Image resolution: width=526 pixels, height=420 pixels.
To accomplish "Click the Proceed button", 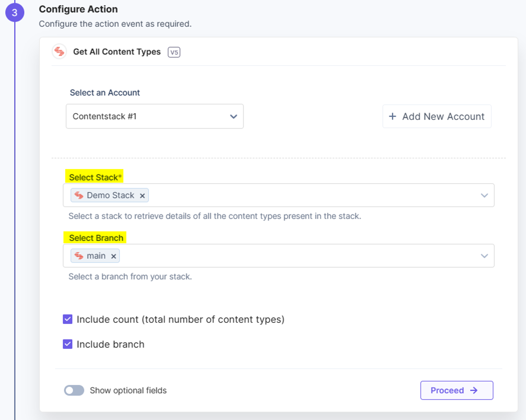I will [457, 390].
